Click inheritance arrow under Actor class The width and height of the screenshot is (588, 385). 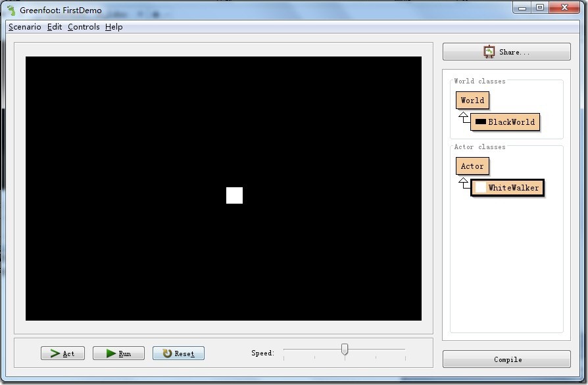464,183
